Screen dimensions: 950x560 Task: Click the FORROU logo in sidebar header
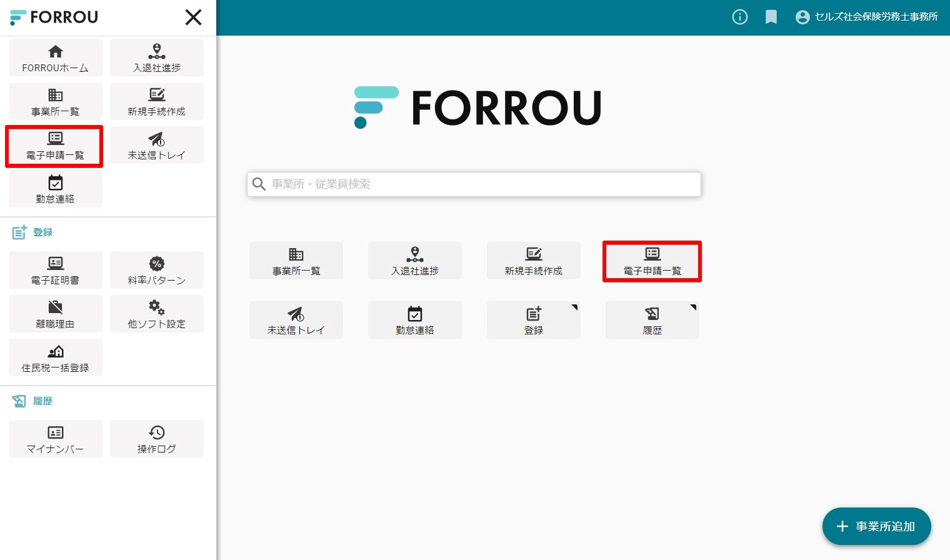(x=54, y=17)
